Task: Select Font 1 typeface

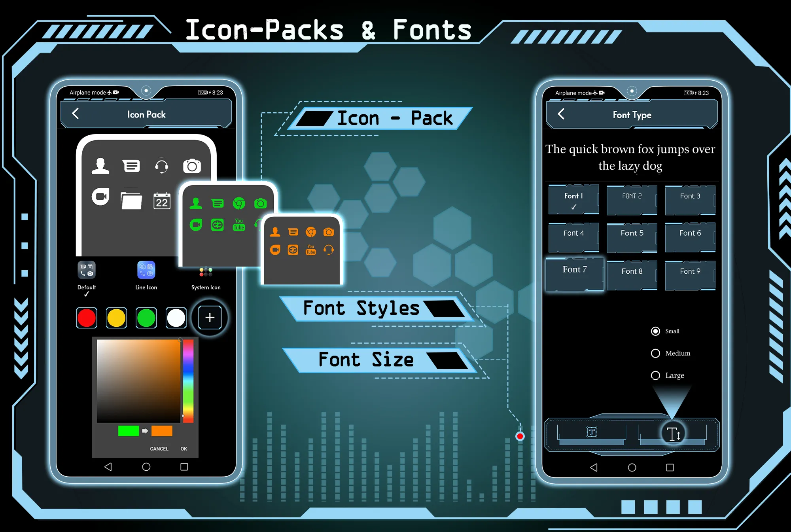Action: 573,199
